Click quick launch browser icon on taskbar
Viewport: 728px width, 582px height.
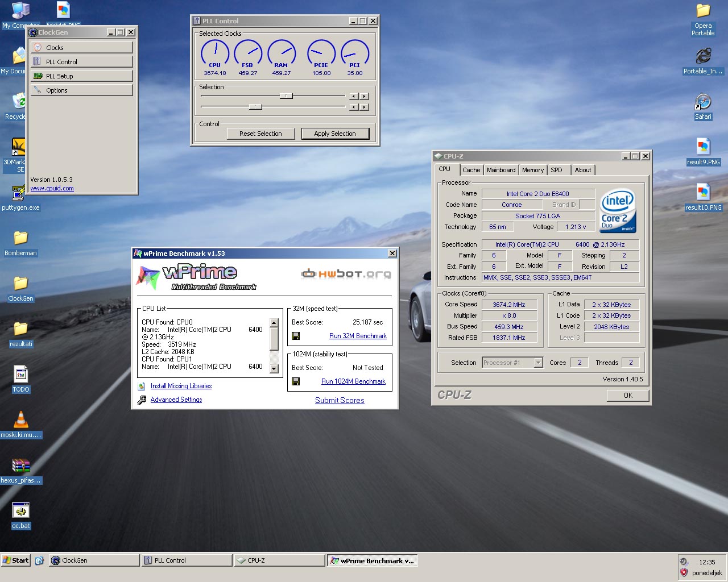[x=39, y=560]
